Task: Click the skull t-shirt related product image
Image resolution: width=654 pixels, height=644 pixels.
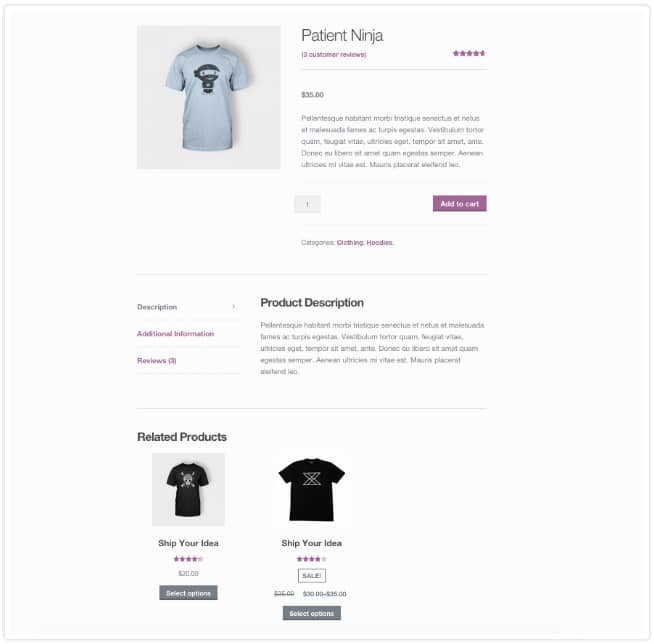Action: [x=188, y=489]
